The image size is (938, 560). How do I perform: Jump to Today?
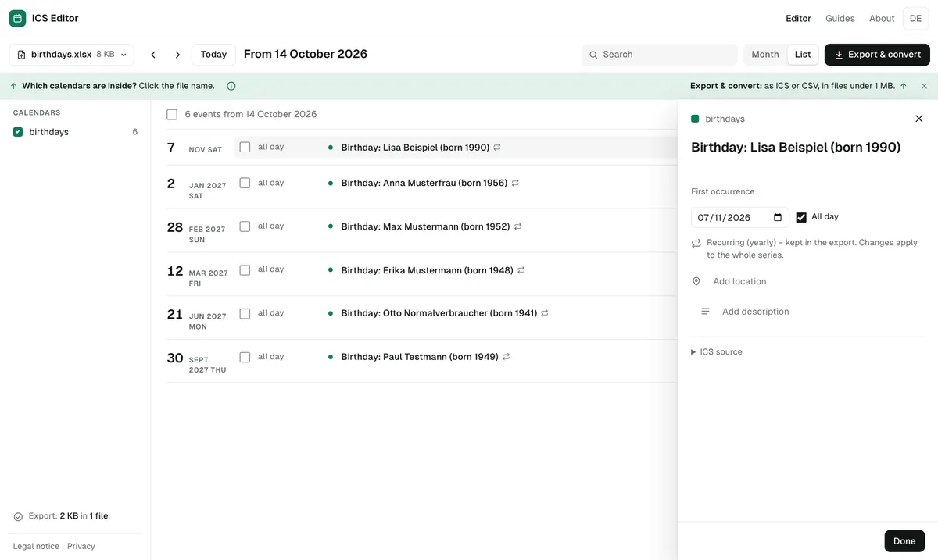(x=213, y=55)
